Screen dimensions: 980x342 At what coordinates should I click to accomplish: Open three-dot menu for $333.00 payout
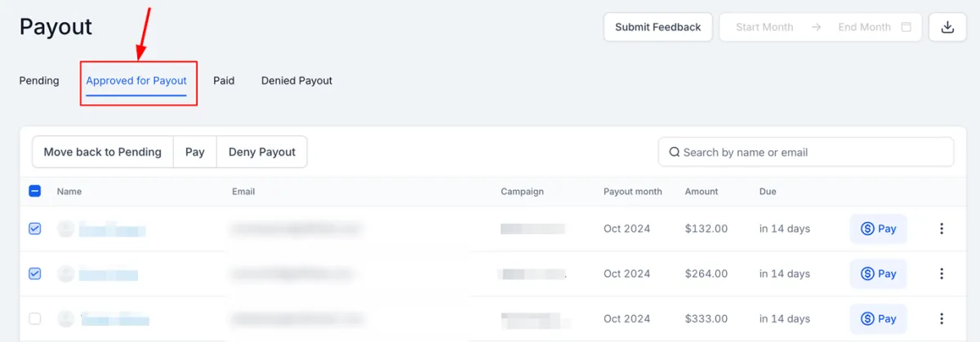click(942, 319)
